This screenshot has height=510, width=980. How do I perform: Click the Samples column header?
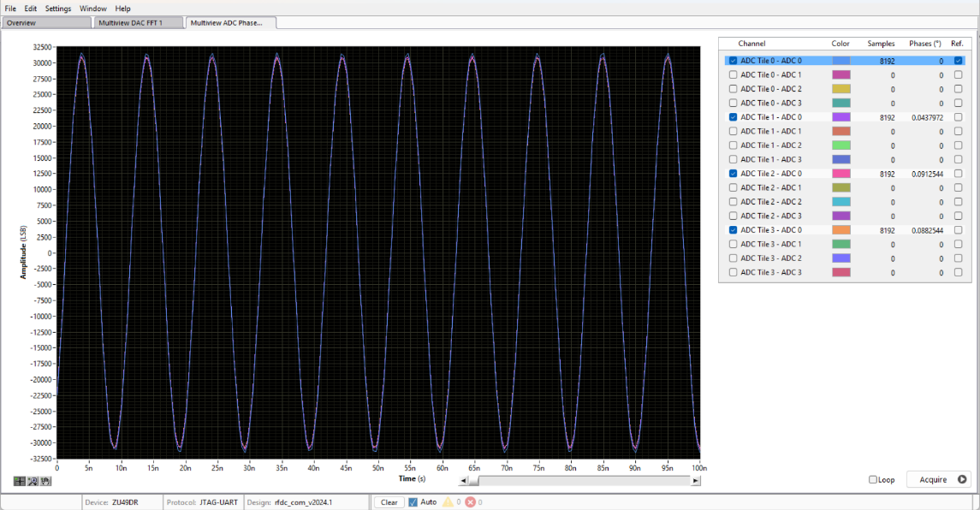pos(881,43)
